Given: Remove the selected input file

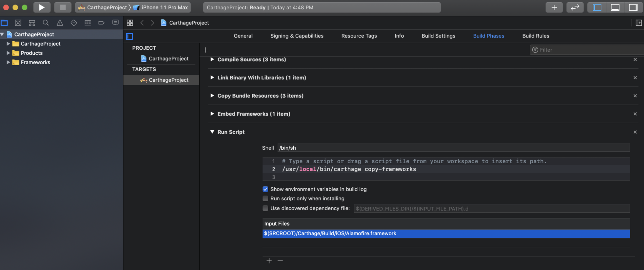Looking at the screenshot, I should tap(280, 261).
